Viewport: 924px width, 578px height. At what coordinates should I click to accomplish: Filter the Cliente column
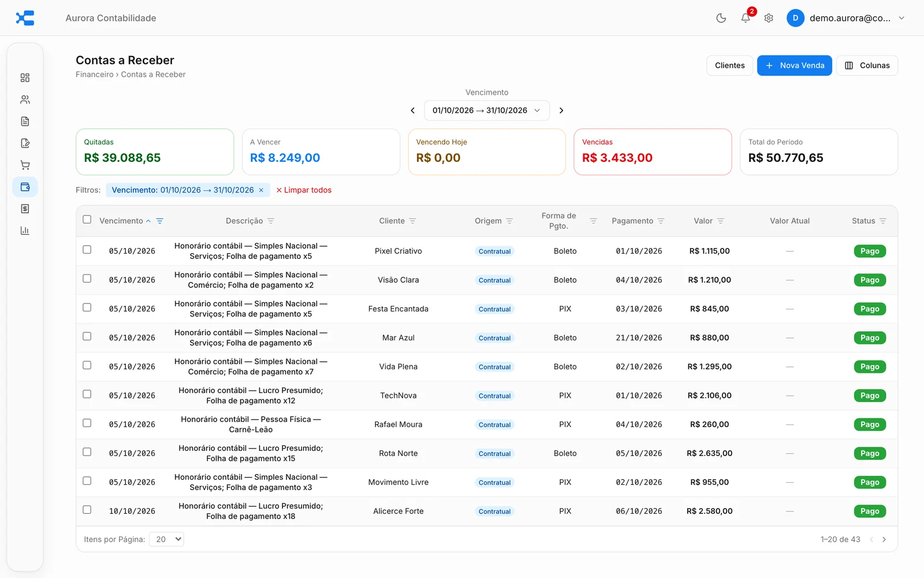tap(412, 221)
